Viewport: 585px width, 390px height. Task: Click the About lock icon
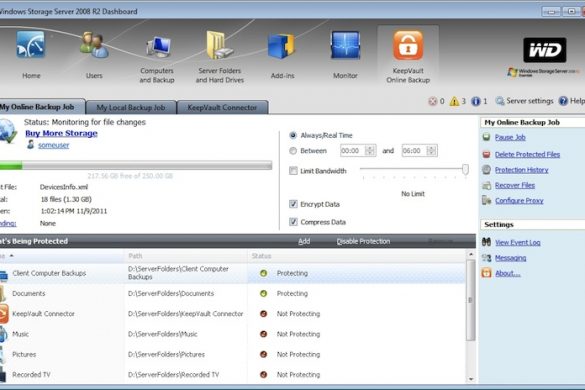486,273
